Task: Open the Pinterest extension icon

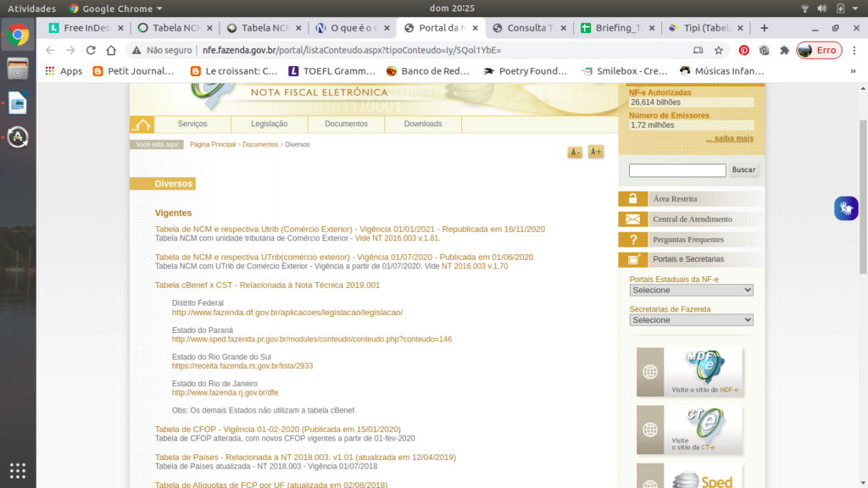Action: [x=743, y=50]
